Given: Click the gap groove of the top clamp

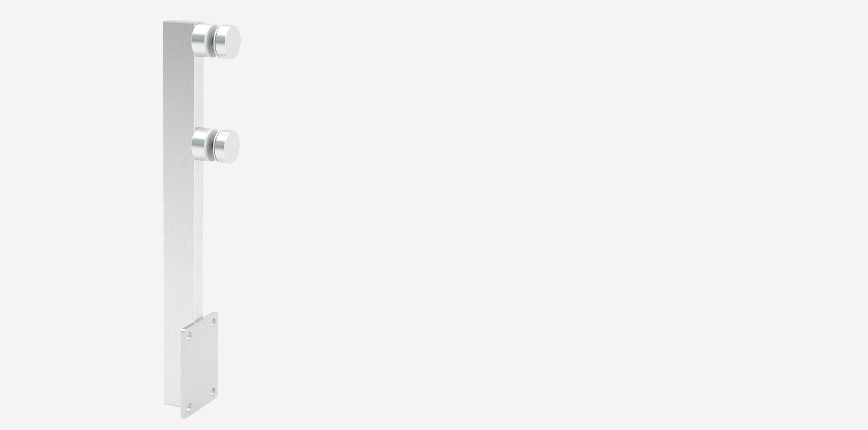Looking at the screenshot, I should point(212,41).
